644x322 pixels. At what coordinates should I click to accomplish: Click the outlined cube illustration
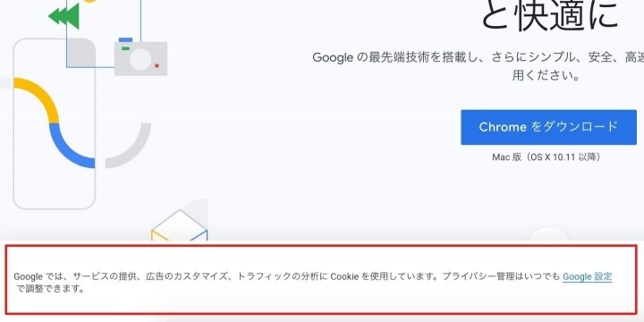click(180, 225)
